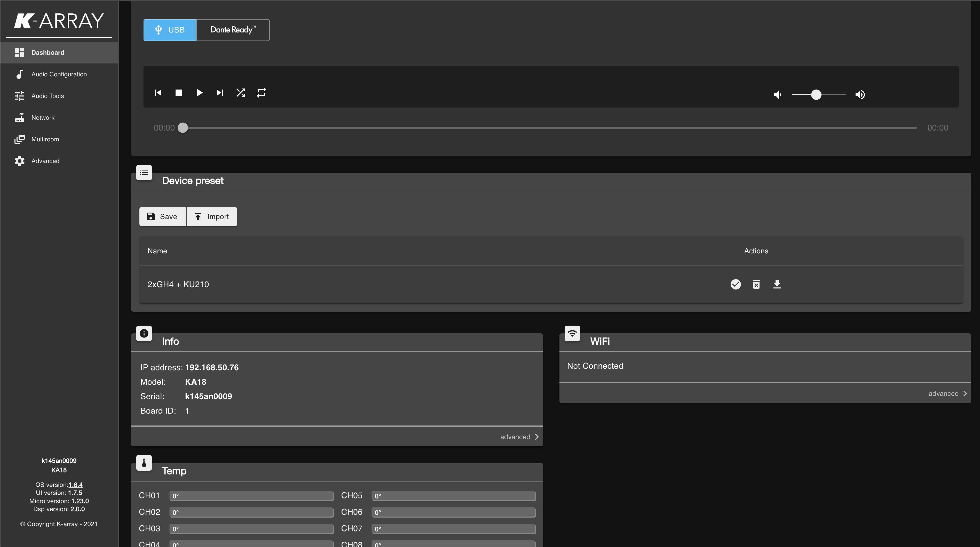This screenshot has height=547, width=980.
Task: Toggle shuffle mode
Action: pyautogui.click(x=240, y=93)
